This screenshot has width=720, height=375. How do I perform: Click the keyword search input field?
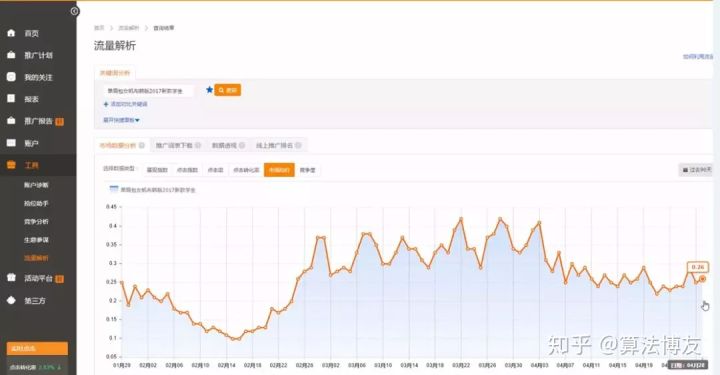click(148, 91)
